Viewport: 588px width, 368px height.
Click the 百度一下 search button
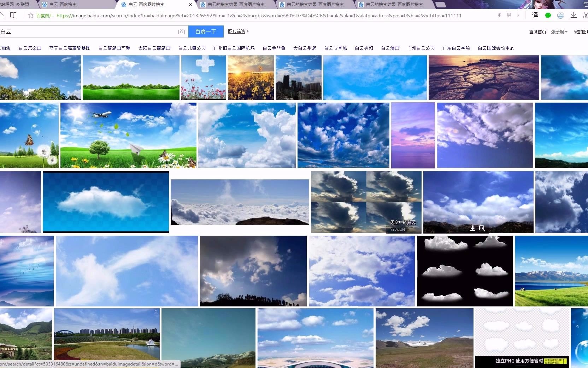click(206, 31)
